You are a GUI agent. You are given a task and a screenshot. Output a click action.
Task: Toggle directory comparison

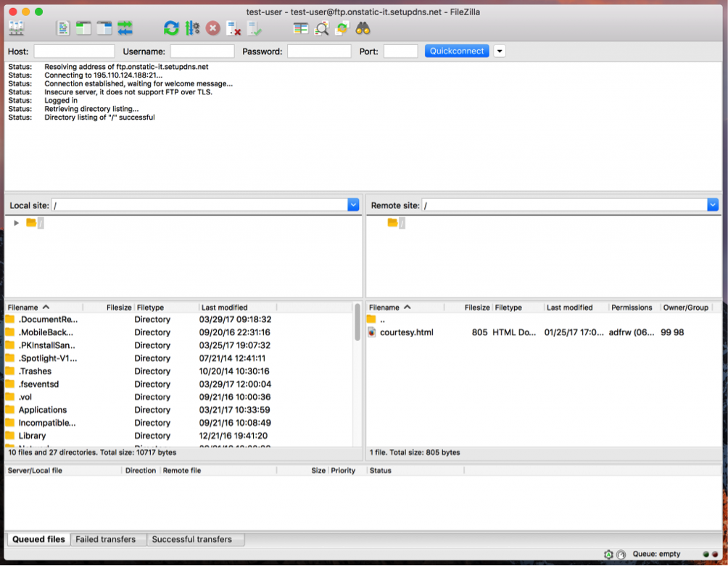[321, 28]
